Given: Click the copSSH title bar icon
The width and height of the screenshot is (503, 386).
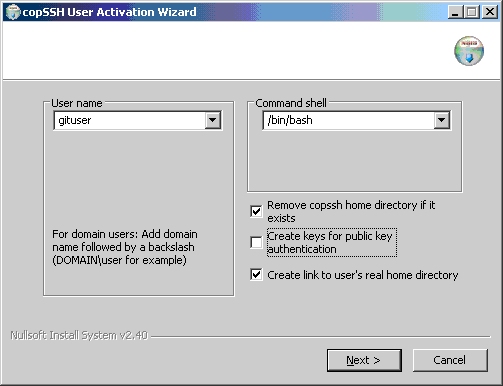Looking at the screenshot, I should tap(13, 12).
